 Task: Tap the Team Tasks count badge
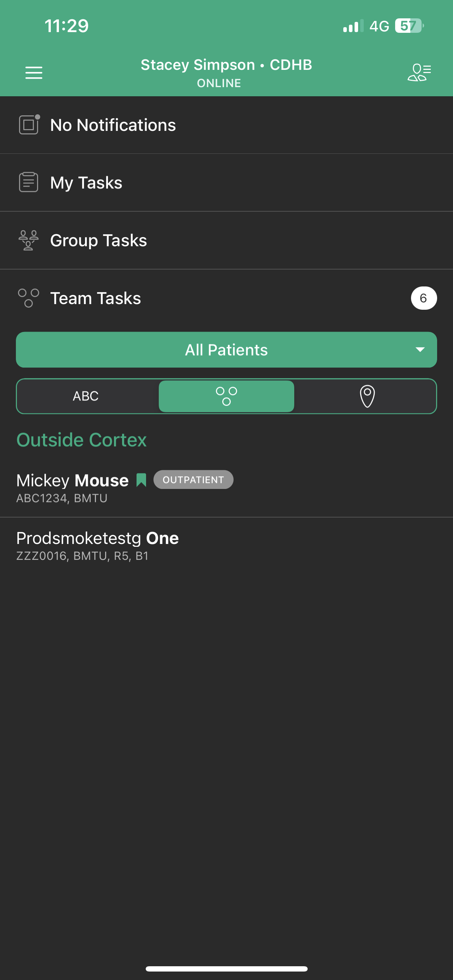(x=423, y=298)
